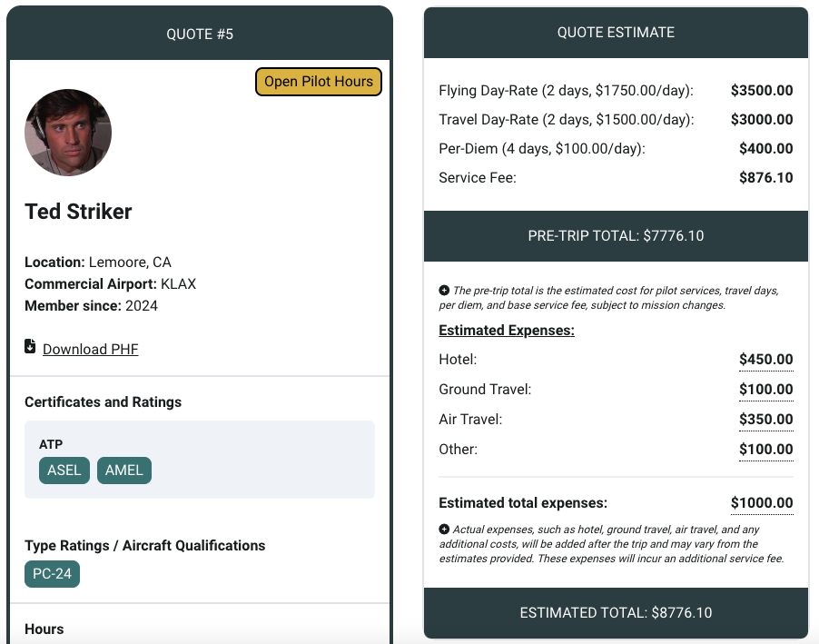Click the Quote Estimate header bar

pos(616,33)
